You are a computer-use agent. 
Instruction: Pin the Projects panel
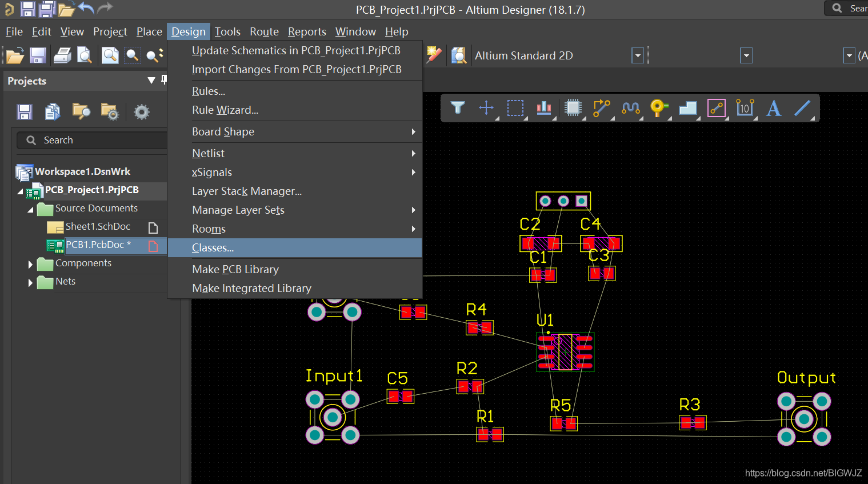click(163, 80)
